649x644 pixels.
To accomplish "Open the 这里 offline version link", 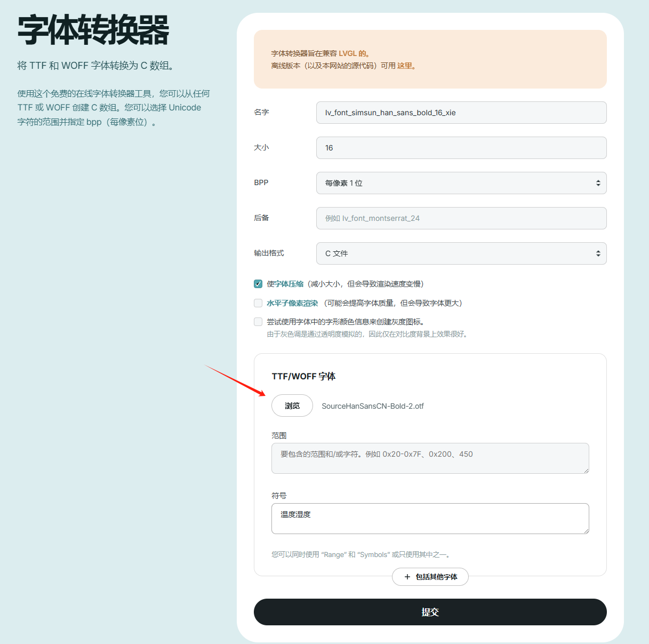I will point(405,66).
